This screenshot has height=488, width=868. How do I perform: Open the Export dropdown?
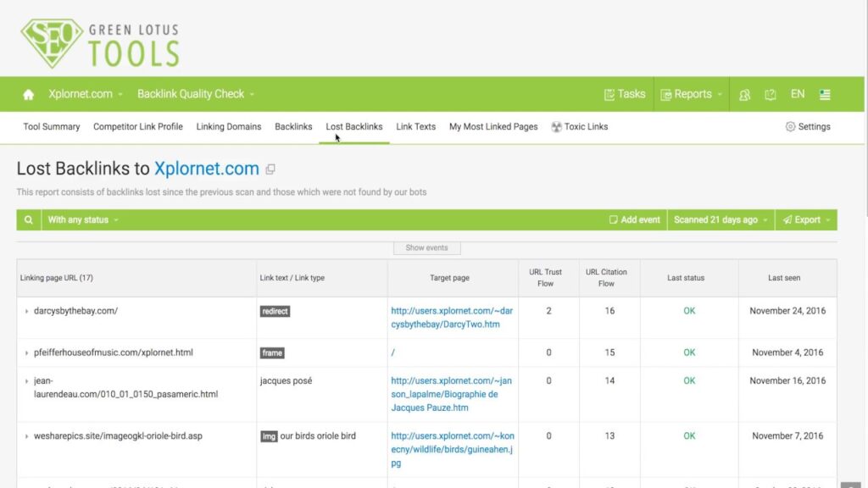pos(807,219)
